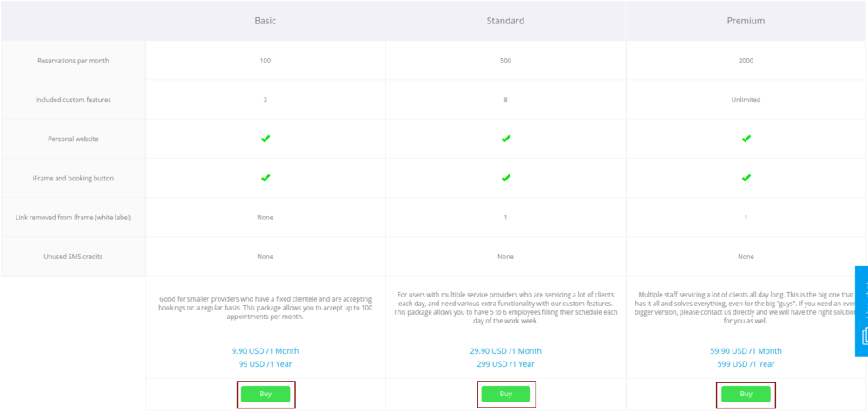Click Standard iFrame and booking button checkmark
Image resolution: width=868 pixels, height=418 pixels.
point(506,178)
